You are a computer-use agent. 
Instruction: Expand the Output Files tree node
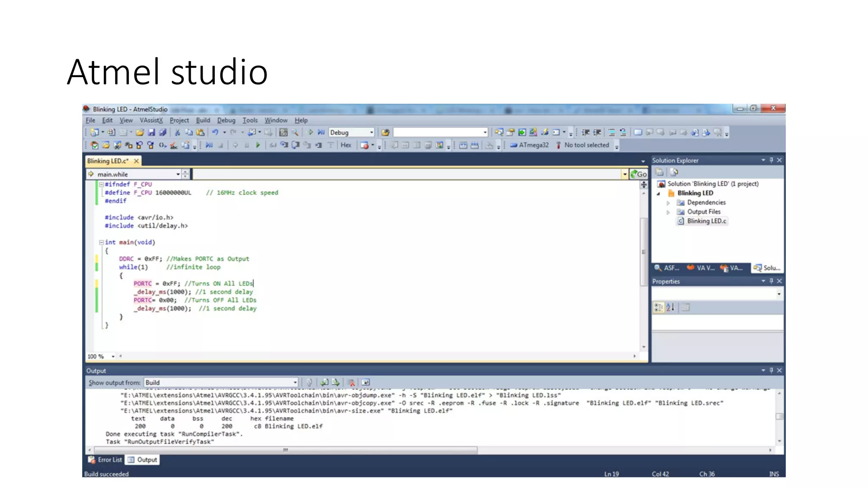pyautogui.click(x=668, y=212)
